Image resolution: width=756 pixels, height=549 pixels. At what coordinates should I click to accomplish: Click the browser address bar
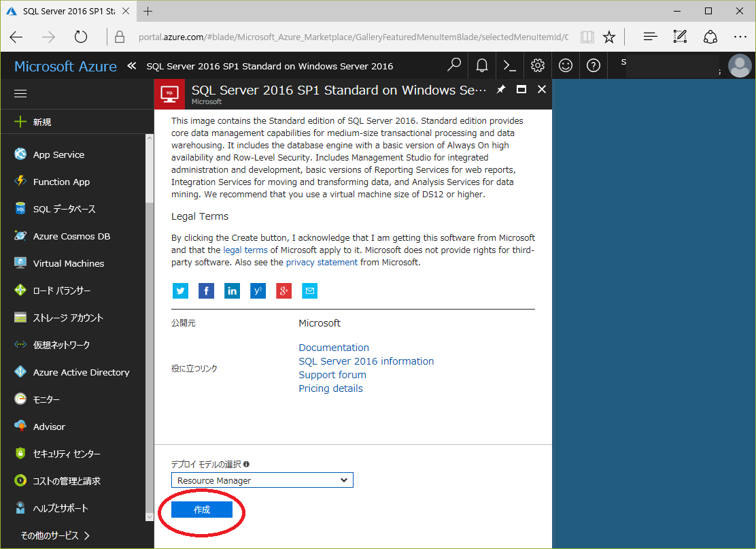(354, 37)
